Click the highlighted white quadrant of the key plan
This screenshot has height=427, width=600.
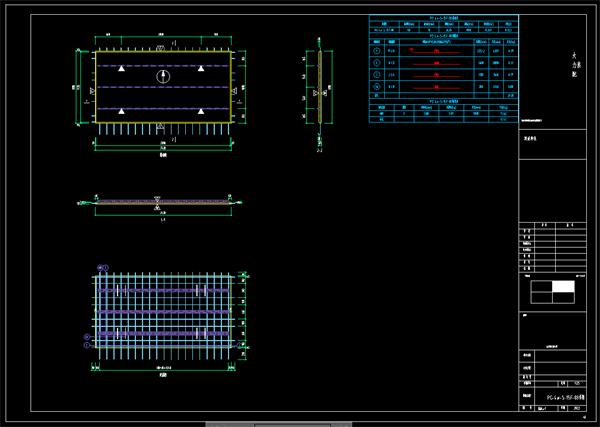[x=563, y=286]
